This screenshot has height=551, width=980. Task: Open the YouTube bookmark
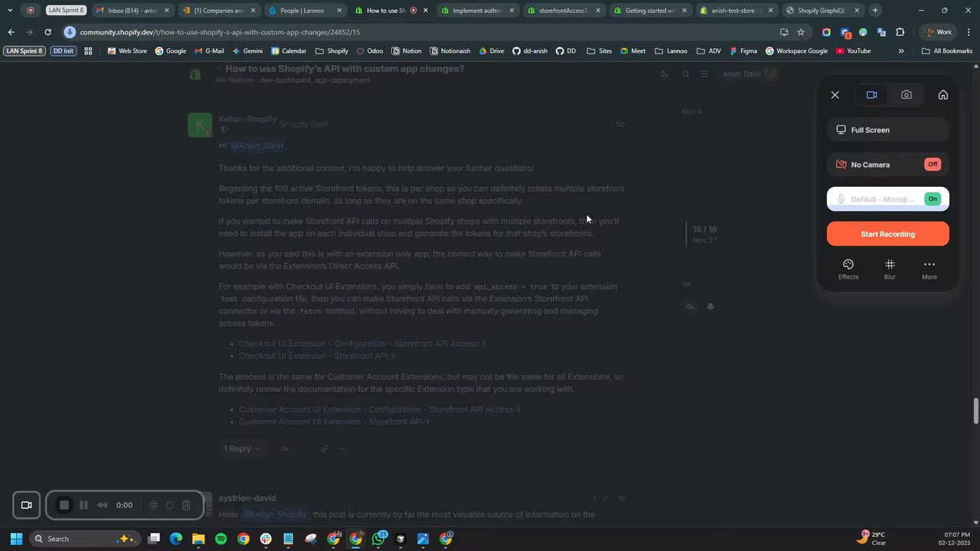[x=853, y=51]
